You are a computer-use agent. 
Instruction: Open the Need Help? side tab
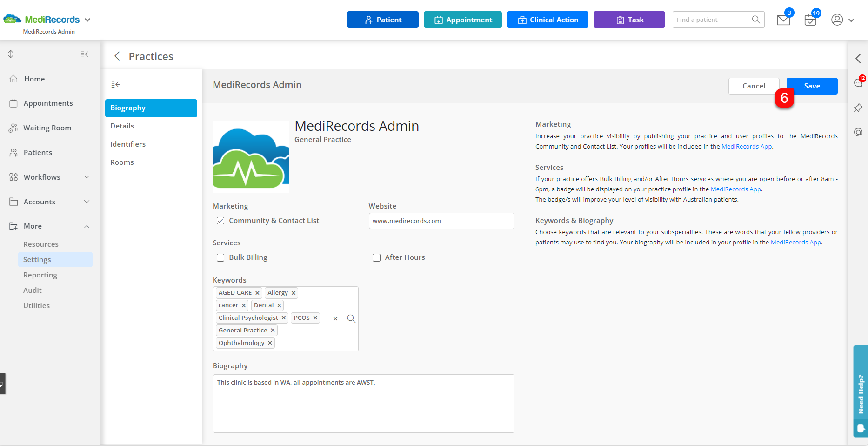click(x=861, y=391)
